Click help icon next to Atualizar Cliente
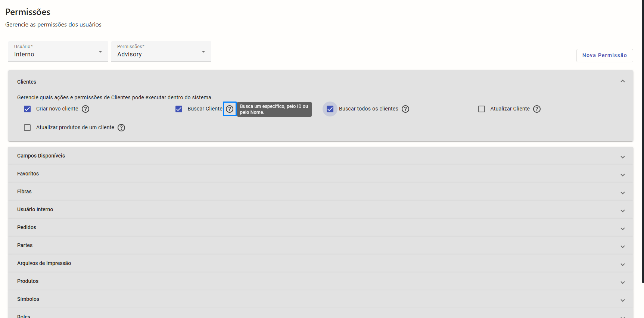644x318 pixels. [x=537, y=109]
